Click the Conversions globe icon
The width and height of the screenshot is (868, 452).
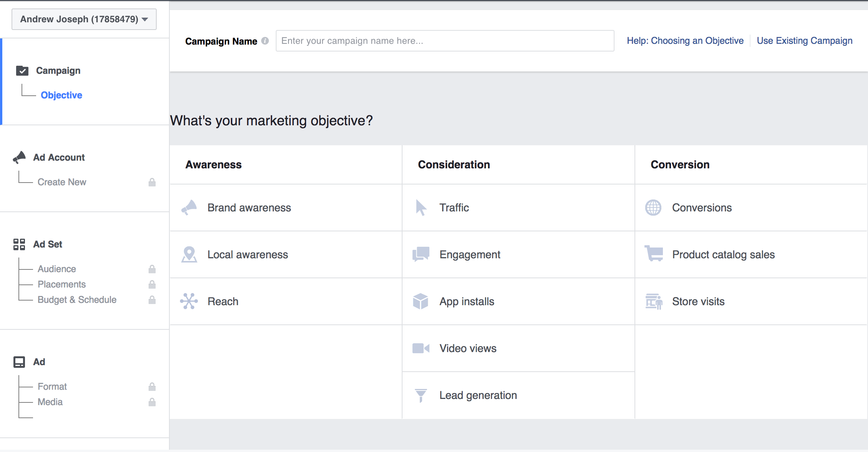(653, 208)
